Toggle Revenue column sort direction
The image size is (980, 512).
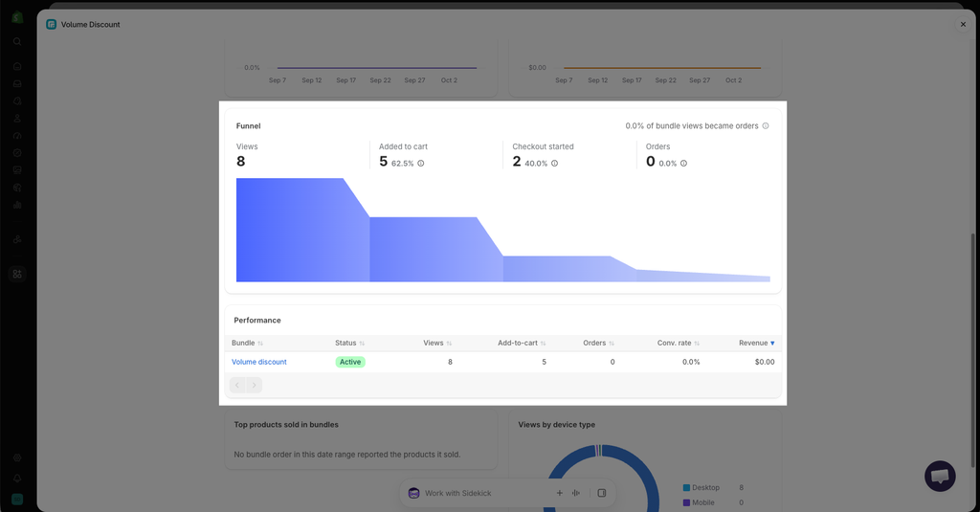(x=757, y=343)
